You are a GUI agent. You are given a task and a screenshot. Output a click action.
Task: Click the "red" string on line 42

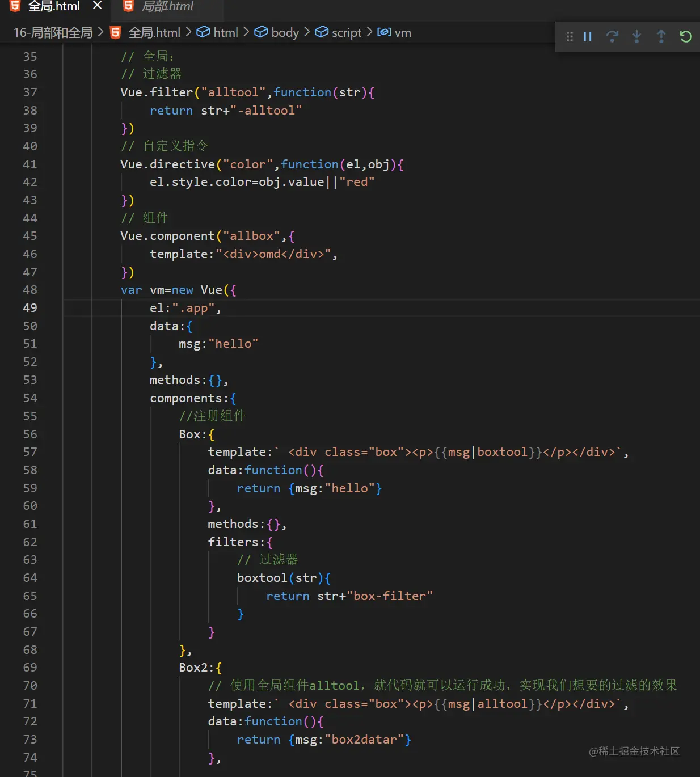(x=357, y=182)
